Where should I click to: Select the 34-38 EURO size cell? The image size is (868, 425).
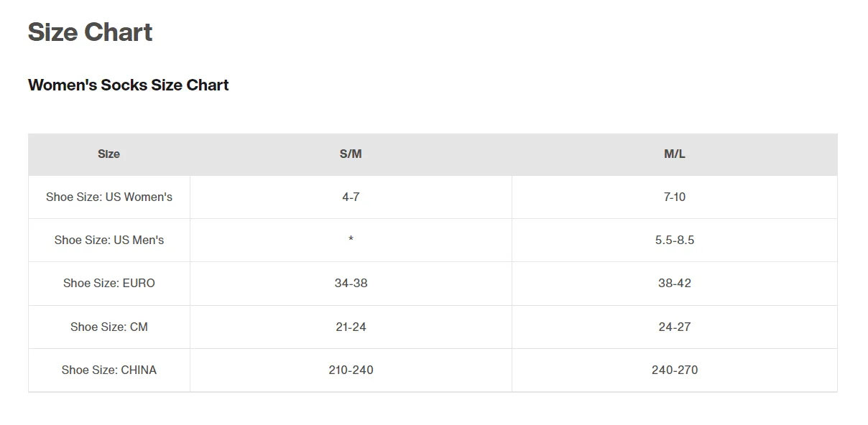coord(351,283)
